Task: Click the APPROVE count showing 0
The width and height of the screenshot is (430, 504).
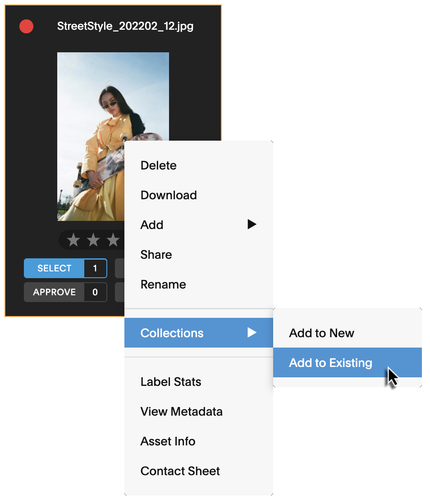Action: [95, 292]
